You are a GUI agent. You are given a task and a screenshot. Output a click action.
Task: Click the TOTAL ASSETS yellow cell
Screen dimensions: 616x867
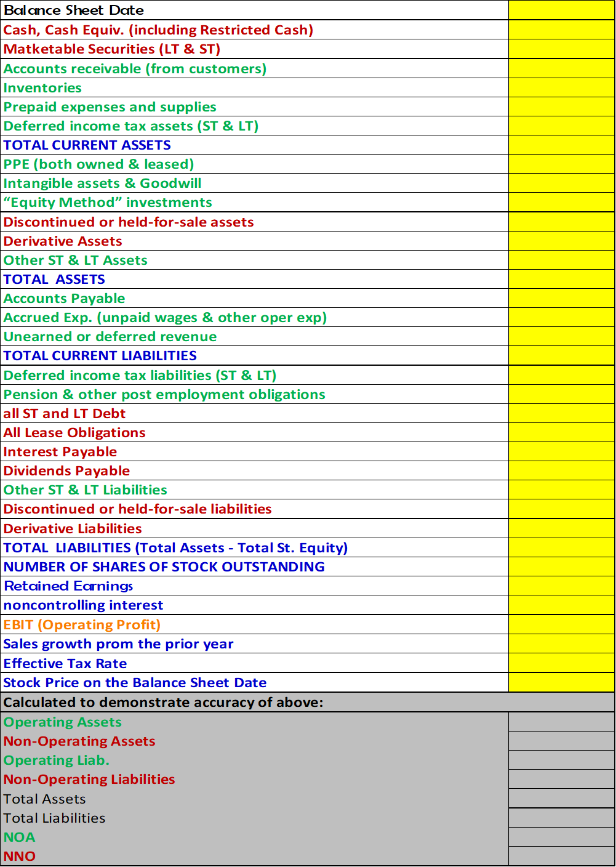[561, 279]
